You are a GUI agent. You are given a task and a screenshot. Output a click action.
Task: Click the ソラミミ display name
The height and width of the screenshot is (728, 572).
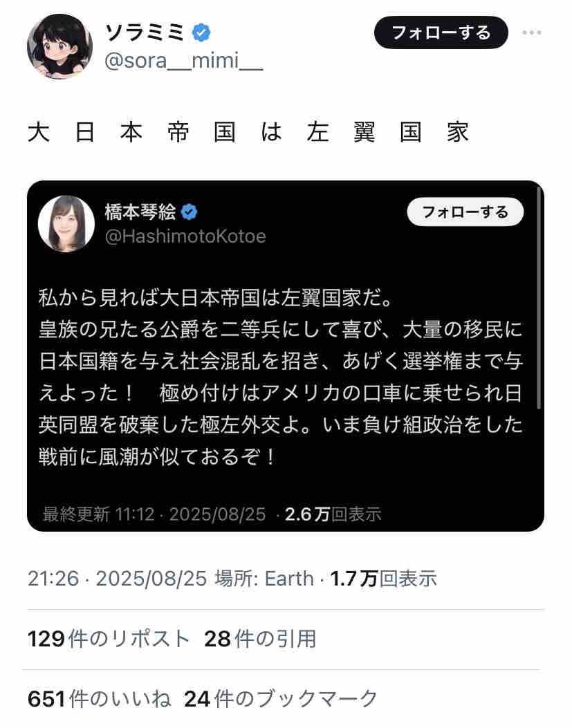pos(145,32)
